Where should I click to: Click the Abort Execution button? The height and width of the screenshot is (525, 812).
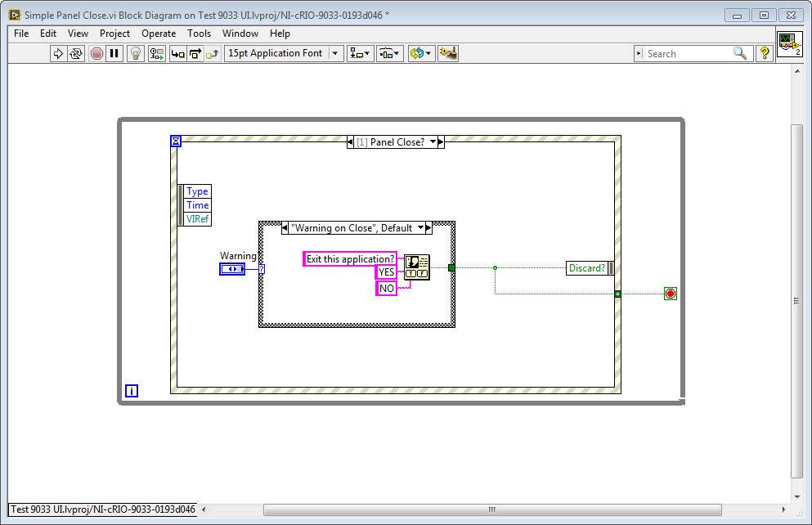tap(96, 53)
